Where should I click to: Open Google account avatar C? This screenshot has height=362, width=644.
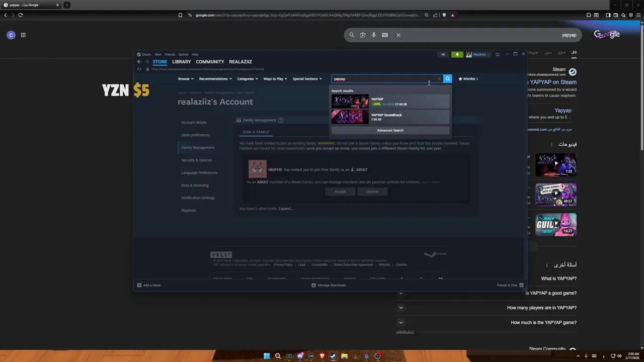point(11,35)
